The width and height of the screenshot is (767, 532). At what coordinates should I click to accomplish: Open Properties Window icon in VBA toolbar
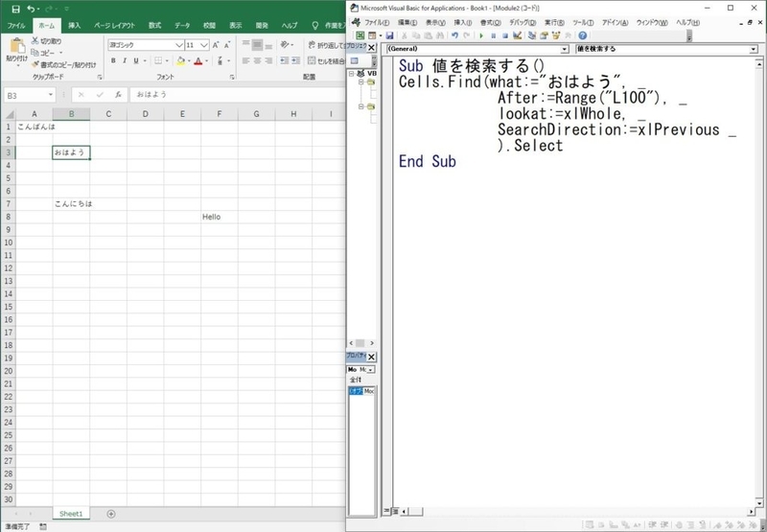tap(544, 35)
